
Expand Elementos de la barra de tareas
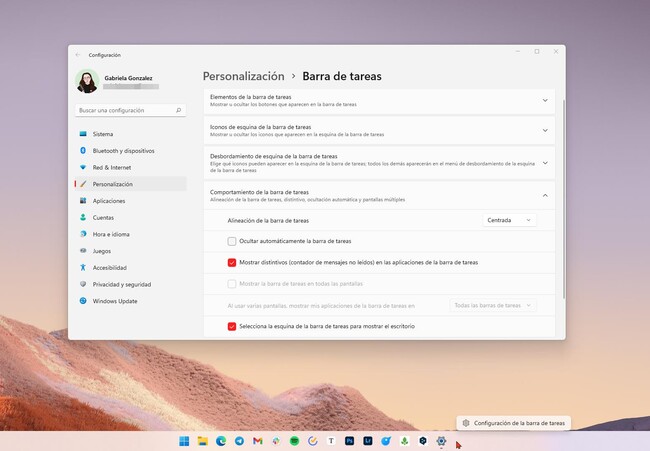pos(379,101)
